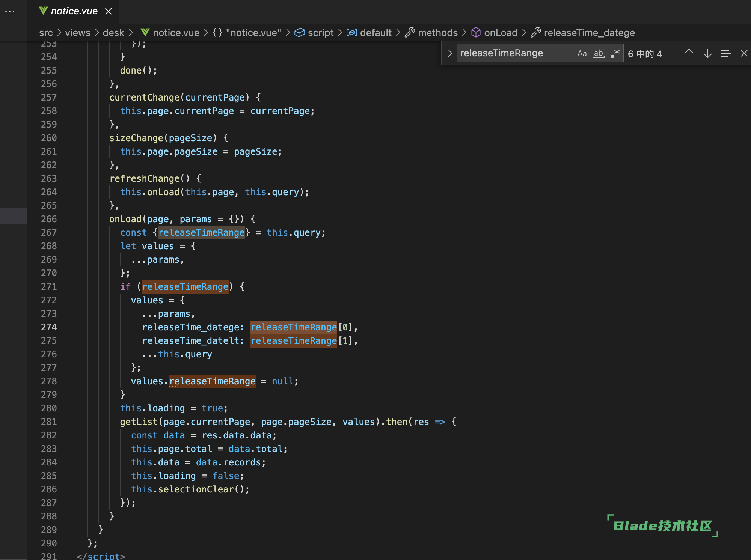Click the wrench icon beside methods

click(410, 33)
